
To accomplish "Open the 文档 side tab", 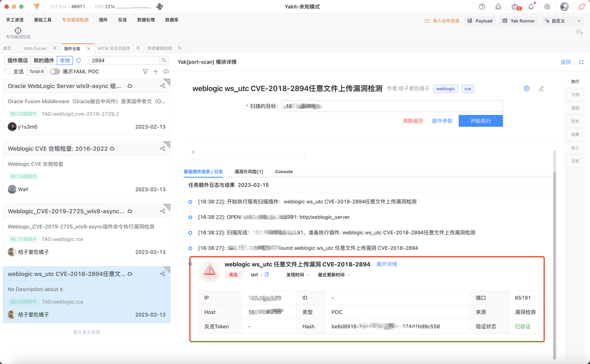I will point(575,95).
